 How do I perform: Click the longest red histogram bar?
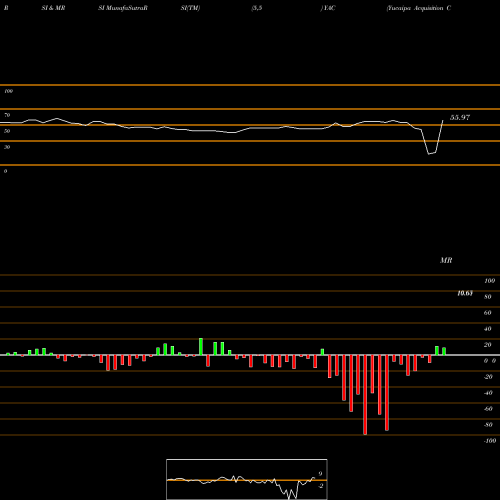pyautogui.click(x=365, y=395)
